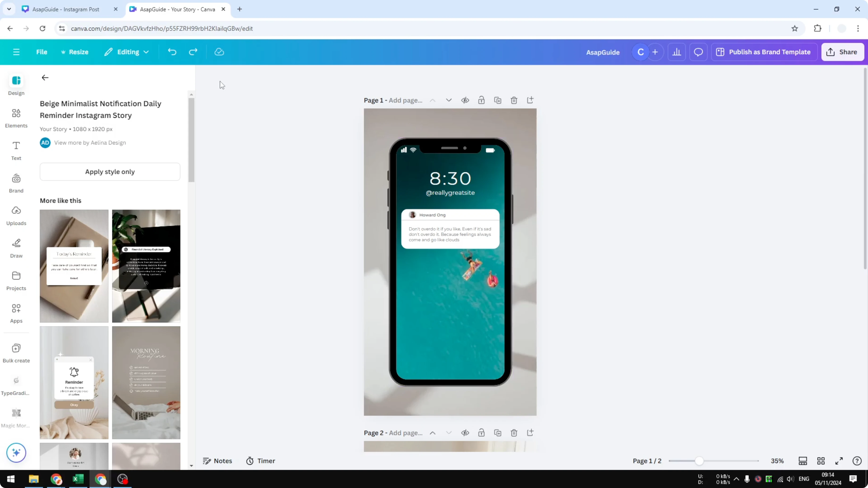
Task: Undo the last action
Action: [x=172, y=52]
